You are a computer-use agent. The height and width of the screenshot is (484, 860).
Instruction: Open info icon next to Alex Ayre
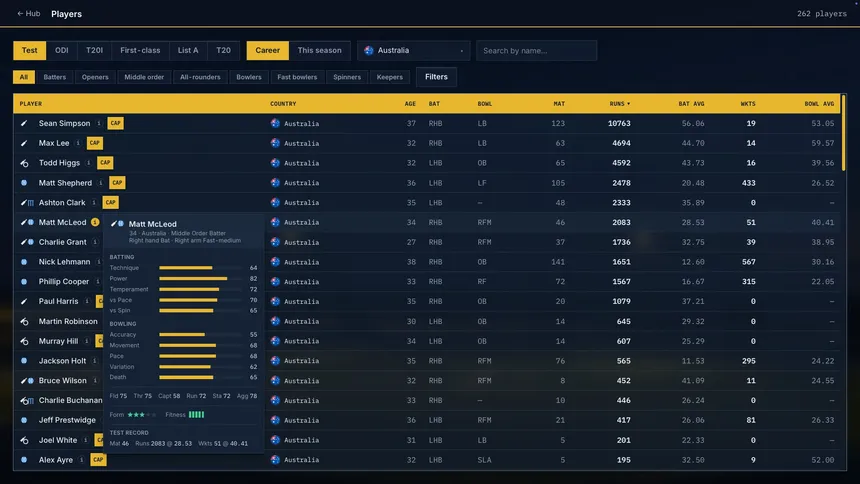pyautogui.click(x=81, y=460)
